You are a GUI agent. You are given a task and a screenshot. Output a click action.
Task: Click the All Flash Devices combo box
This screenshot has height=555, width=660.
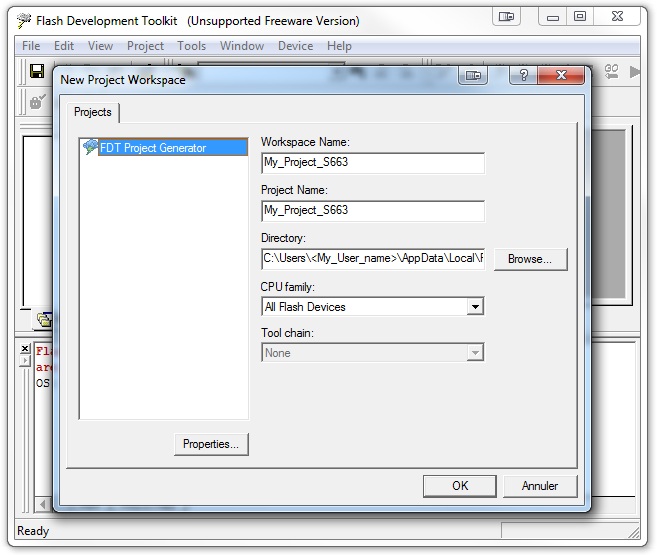373,306
